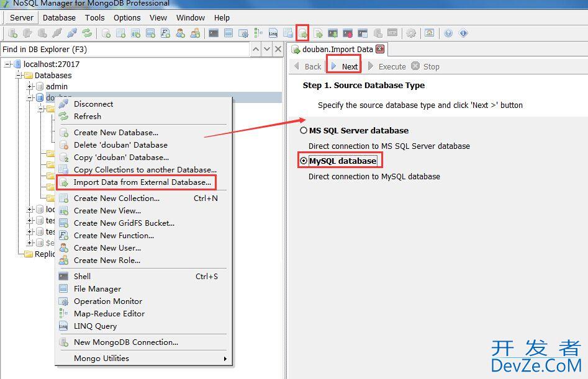Open the View menu
This screenshot has width=588, height=379.
158,17
